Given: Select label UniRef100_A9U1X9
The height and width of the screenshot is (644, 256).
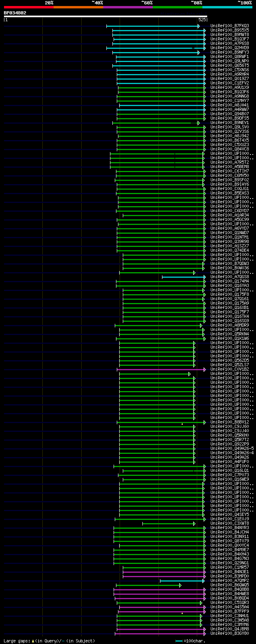Looking at the screenshot, I should [230, 88].
